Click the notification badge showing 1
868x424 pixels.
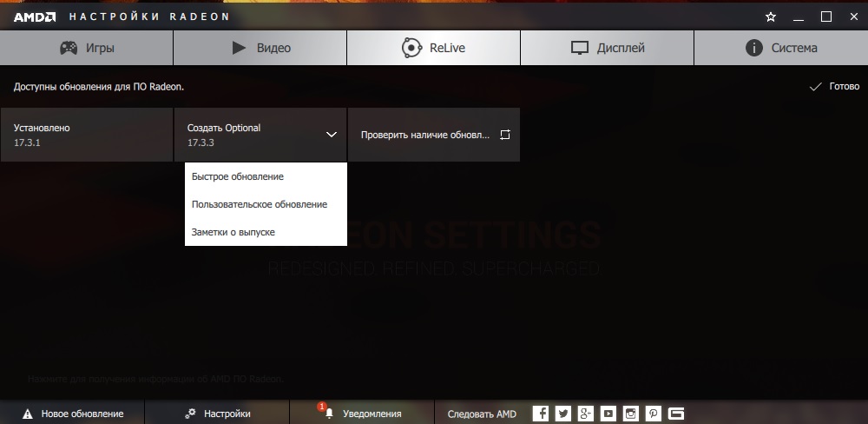[321, 407]
